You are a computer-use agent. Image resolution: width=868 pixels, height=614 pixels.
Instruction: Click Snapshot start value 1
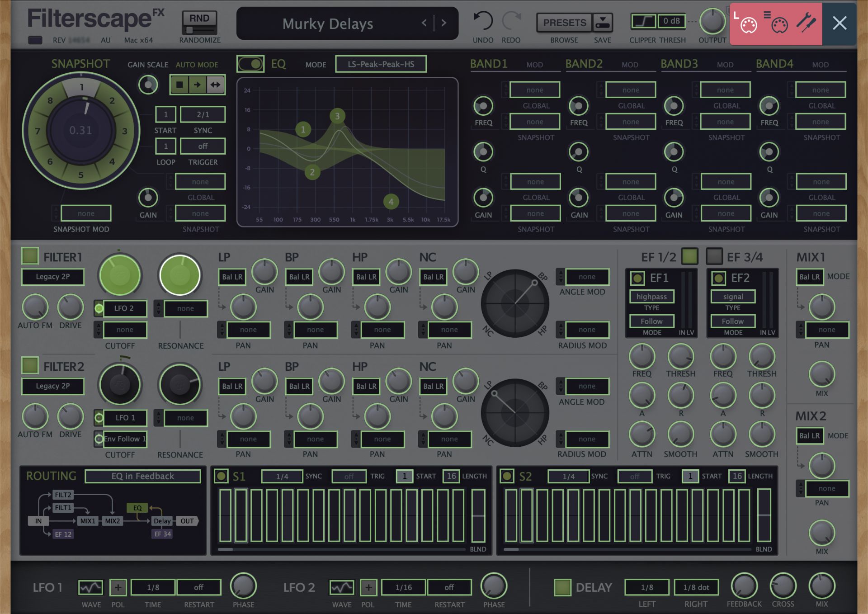[x=165, y=114]
